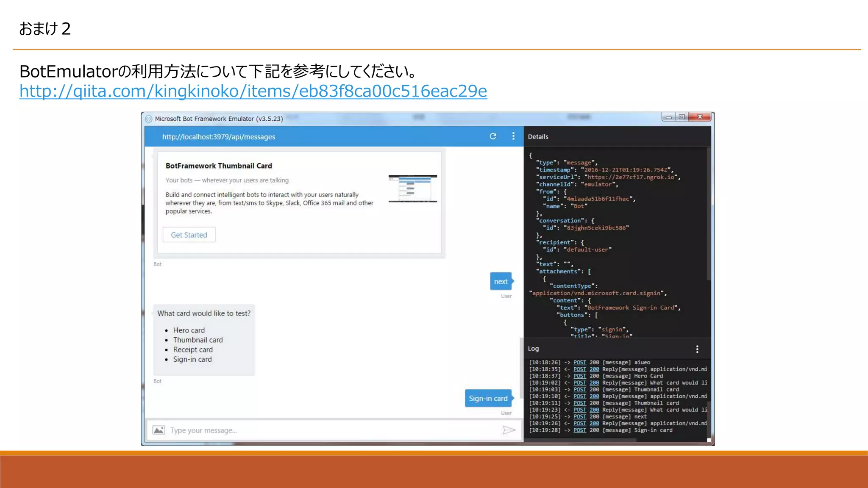Open the Log panel three-dot menu
This screenshot has width=868, height=488.
click(697, 349)
